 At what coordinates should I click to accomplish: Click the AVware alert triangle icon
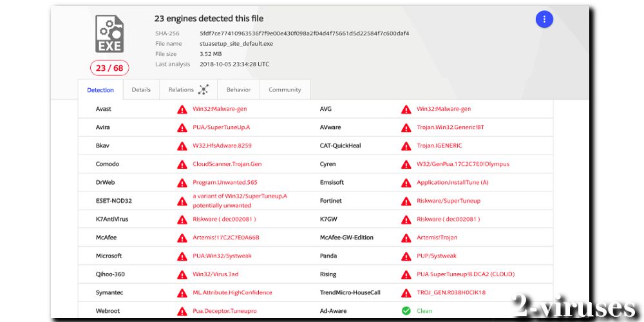click(x=406, y=128)
